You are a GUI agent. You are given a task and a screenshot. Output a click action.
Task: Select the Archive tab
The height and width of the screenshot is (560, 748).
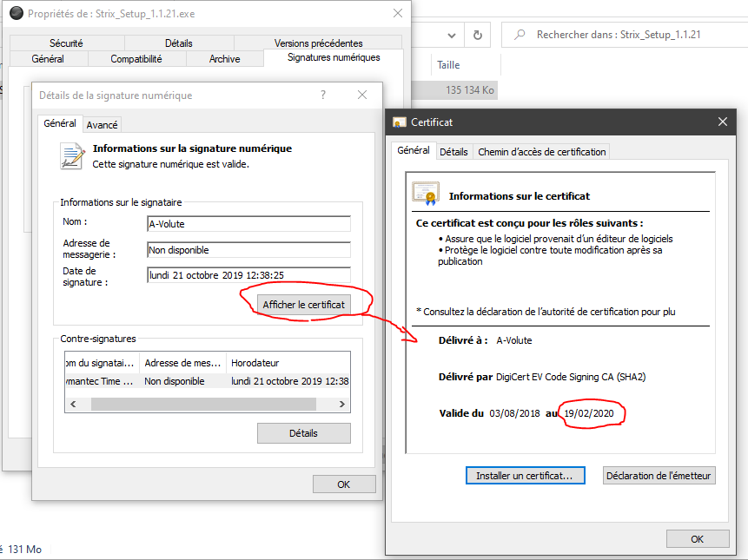pos(224,59)
